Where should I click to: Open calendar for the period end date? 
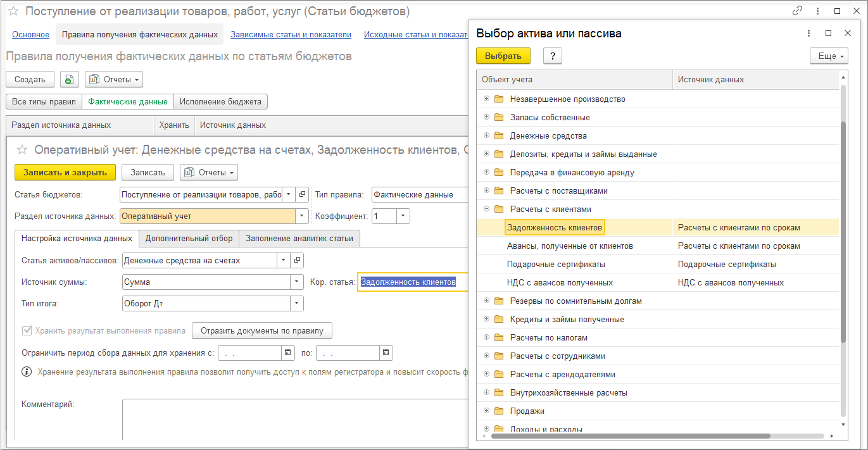pos(386,353)
